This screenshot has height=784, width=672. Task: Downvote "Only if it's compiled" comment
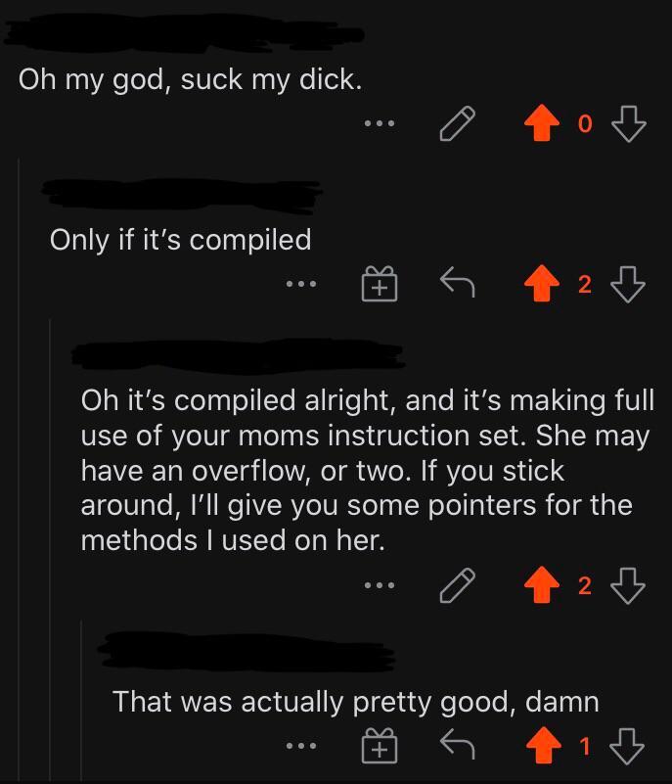628,285
